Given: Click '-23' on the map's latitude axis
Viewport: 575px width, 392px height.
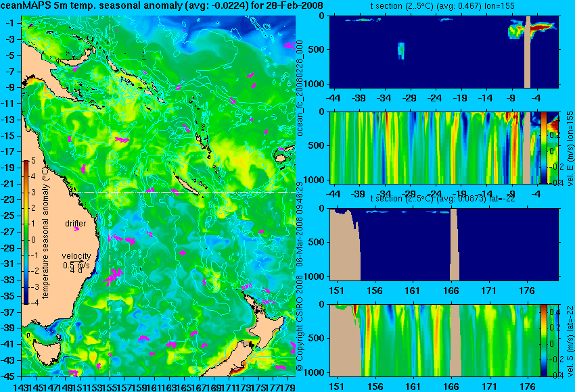Looking at the screenshot, I should [x=8, y=199].
